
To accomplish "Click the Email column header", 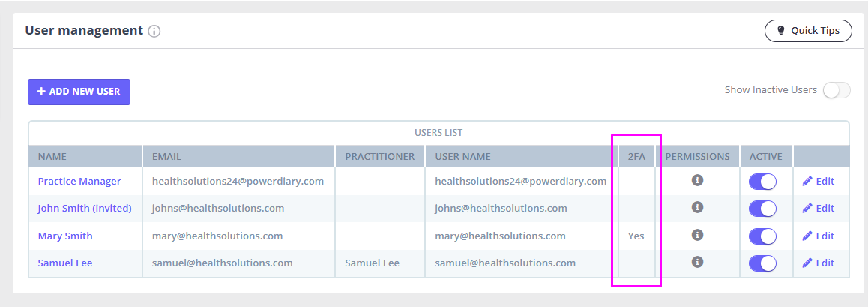I will pos(166,156).
